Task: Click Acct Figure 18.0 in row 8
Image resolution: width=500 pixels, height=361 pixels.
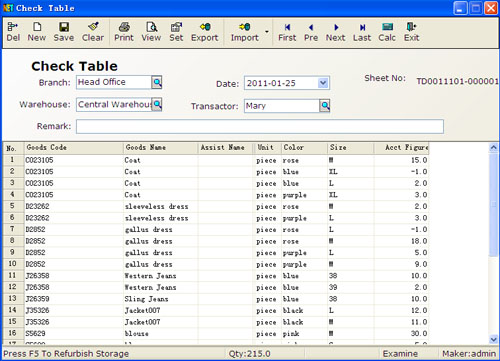Action: click(419, 241)
